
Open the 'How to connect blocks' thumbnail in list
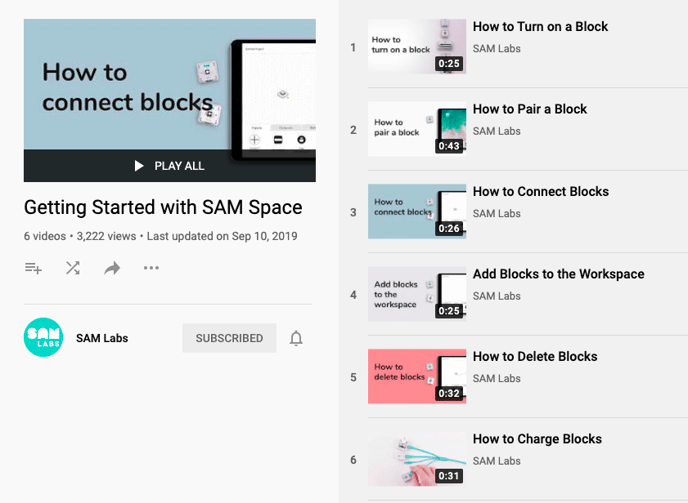click(417, 211)
